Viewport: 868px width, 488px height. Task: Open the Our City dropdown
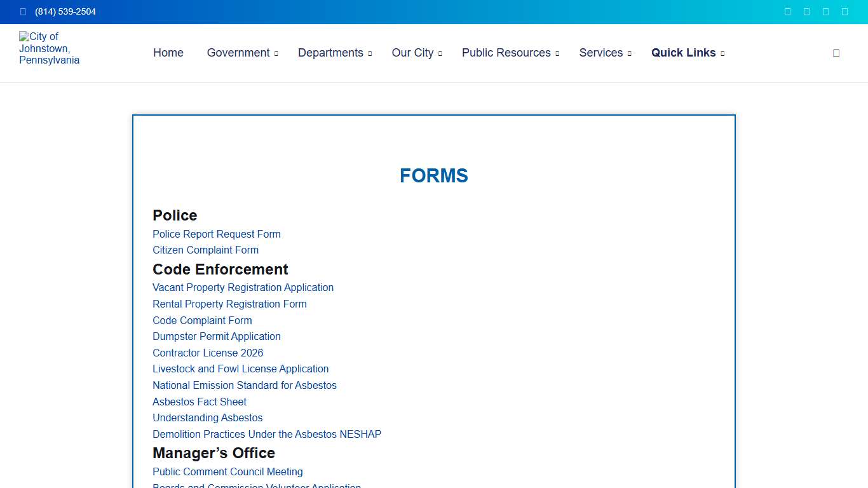(413, 53)
